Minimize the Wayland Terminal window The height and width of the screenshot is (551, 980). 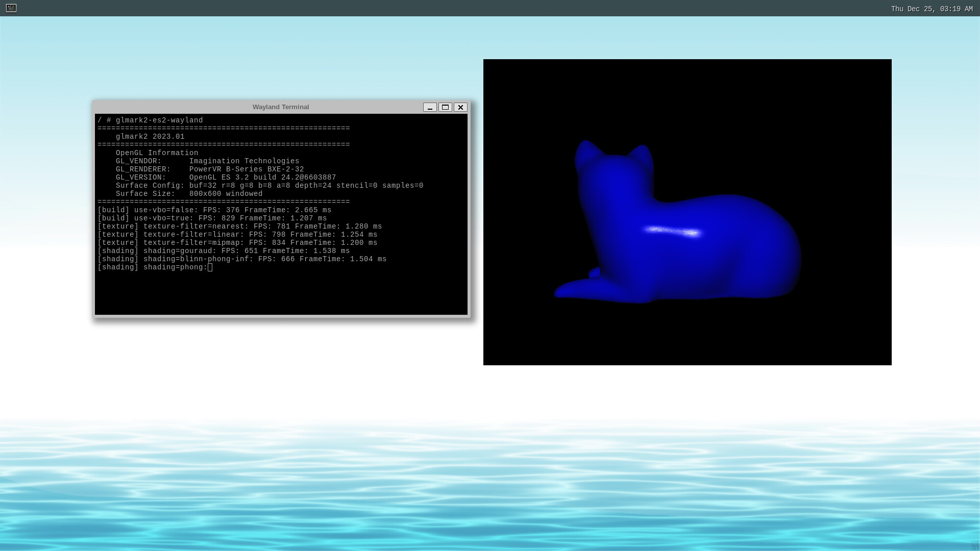430,107
